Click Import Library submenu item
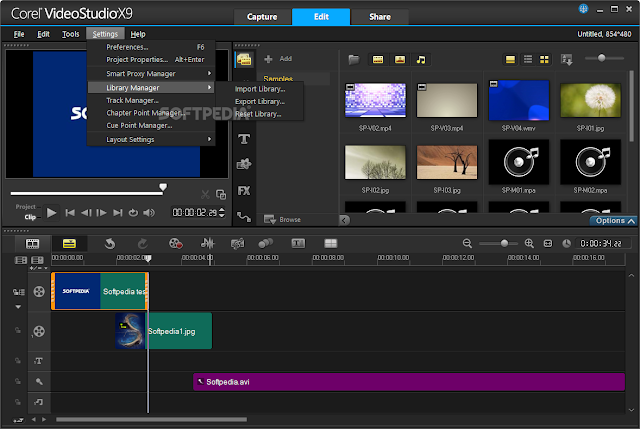The image size is (640, 429). pos(260,89)
